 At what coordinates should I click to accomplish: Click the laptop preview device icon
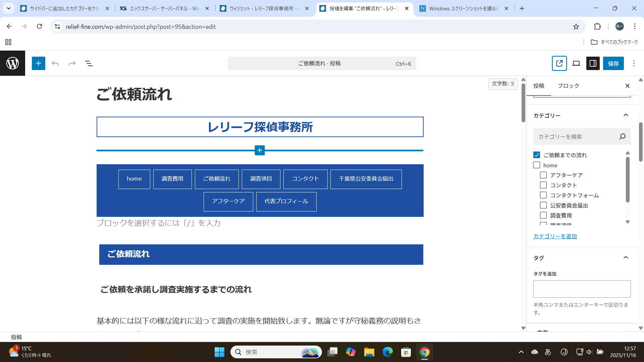[x=576, y=63]
